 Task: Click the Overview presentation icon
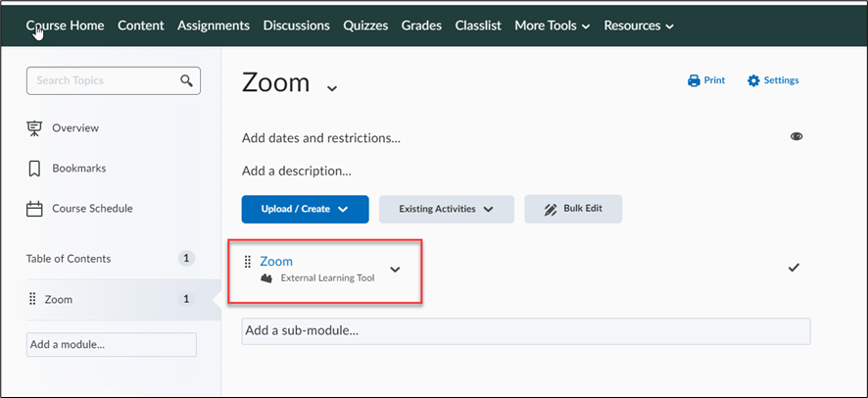click(34, 127)
